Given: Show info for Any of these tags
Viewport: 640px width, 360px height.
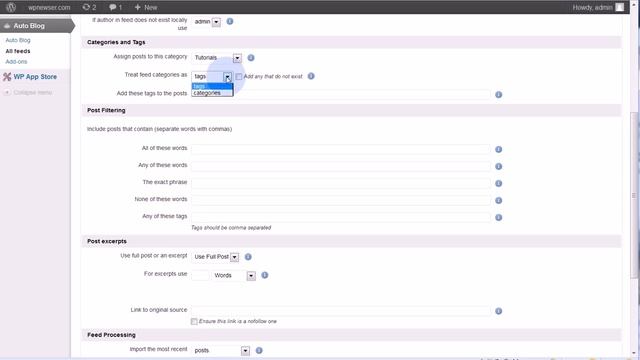Looking at the screenshot, I should (x=498, y=218).
